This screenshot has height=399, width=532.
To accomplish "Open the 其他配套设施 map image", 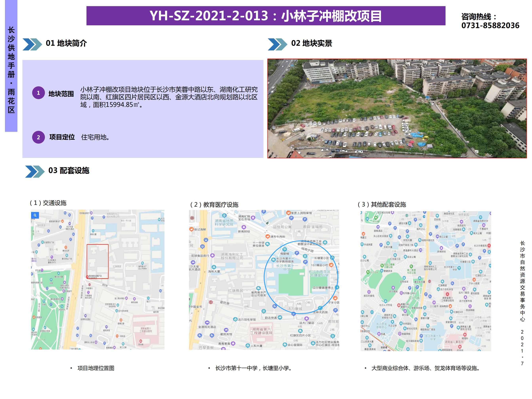I will pos(426,281).
